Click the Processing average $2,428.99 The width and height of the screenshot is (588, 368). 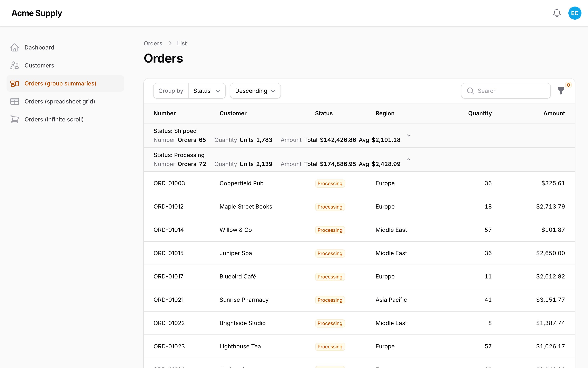point(386,164)
